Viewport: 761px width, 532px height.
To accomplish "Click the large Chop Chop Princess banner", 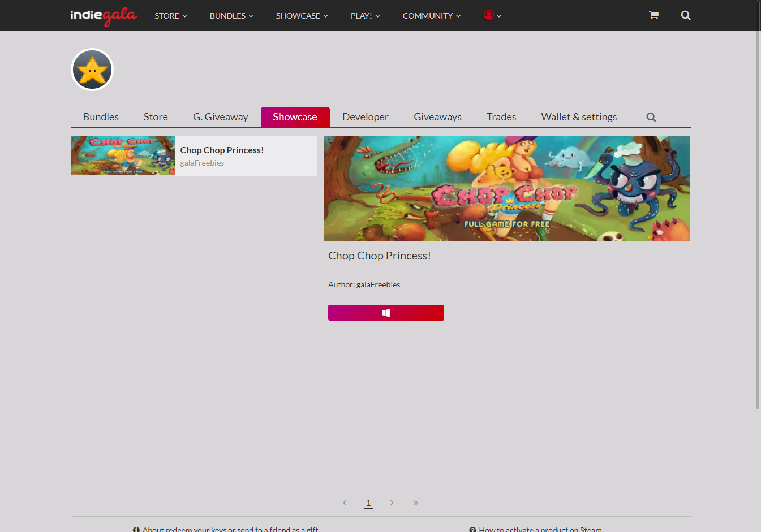I will [x=507, y=189].
